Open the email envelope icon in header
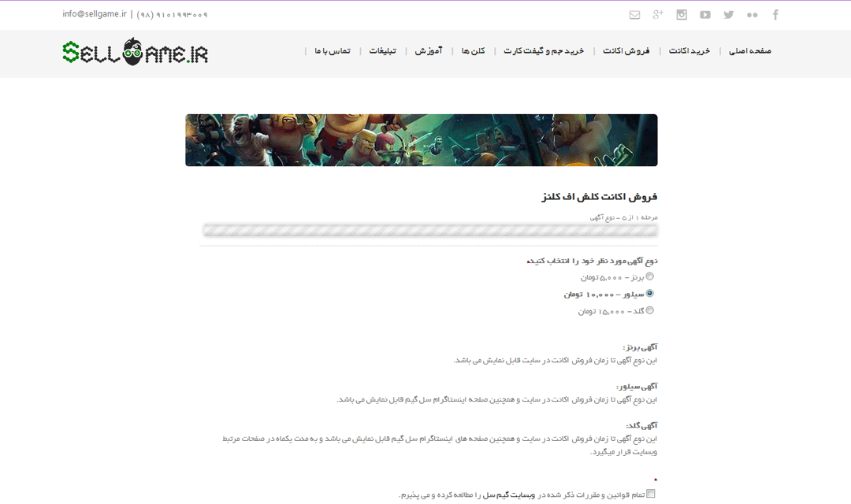Viewport: 851px width, 504px height. pyautogui.click(x=634, y=15)
